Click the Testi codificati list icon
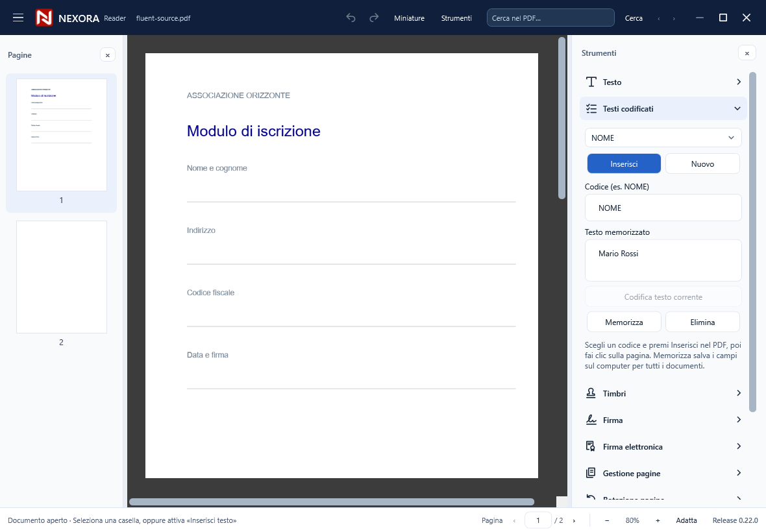 (x=591, y=109)
